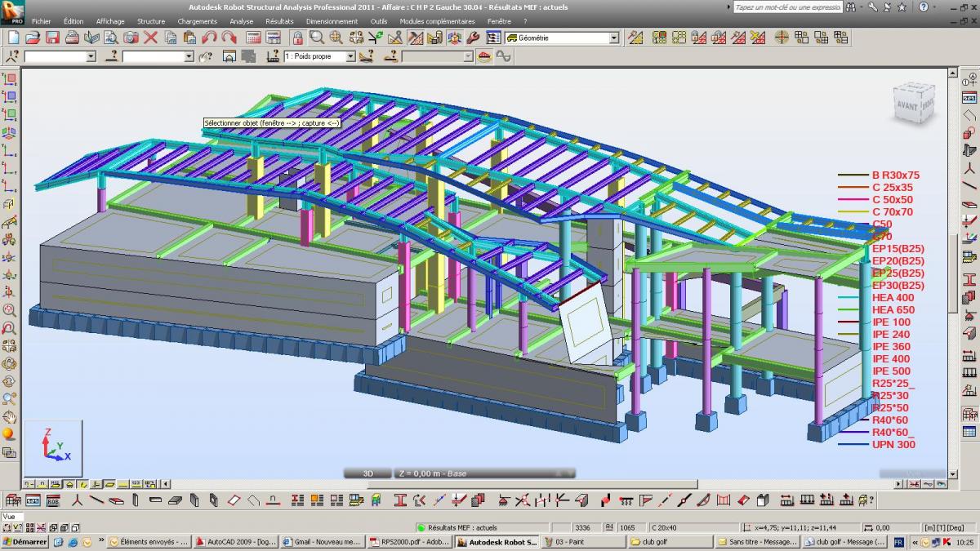
Task: Copy selection using the copy icon
Action: [170, 38]
